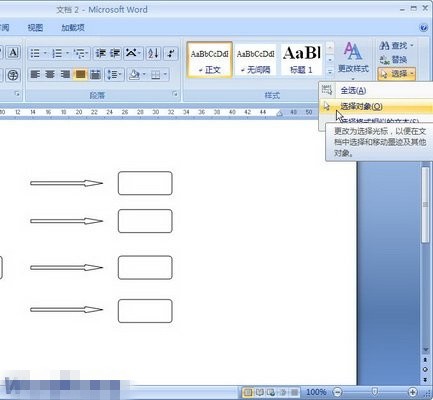The height and width of the screenshot is (400, 433).
Task: Toggle the distributed alignment button
Action: [95, 74]
